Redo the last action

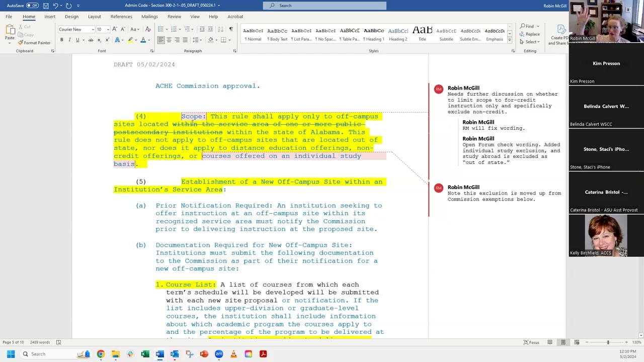click(x=68, y=6)
